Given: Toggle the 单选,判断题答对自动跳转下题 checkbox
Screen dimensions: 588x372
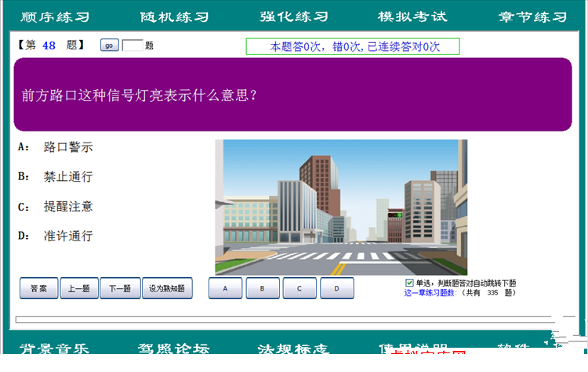Looking at the screenshot, I should click(x=409, y=283).
